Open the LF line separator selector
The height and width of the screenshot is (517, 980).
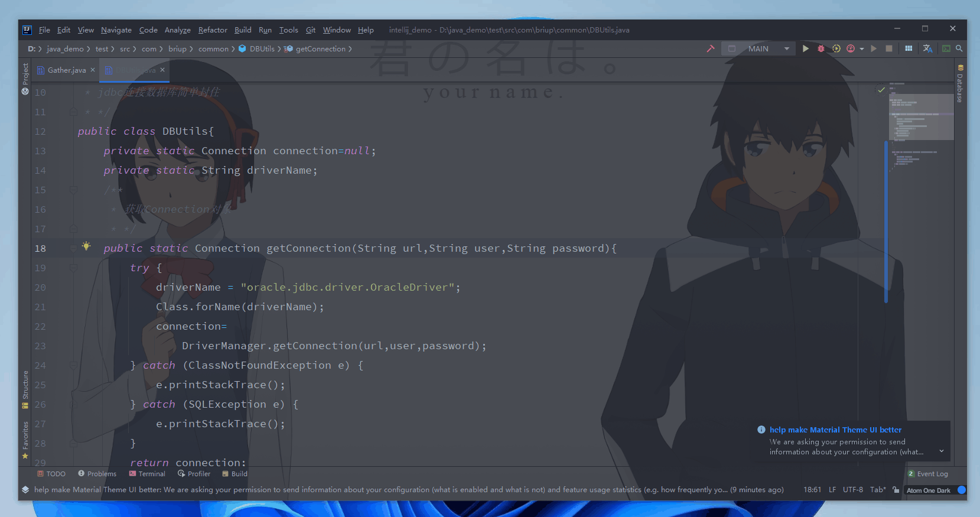tap(832, 490)
